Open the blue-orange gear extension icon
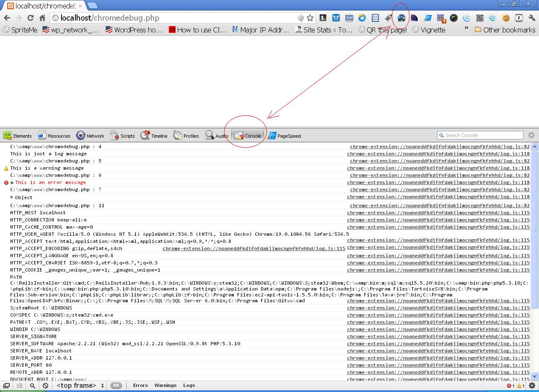 (x=362, y=18)
